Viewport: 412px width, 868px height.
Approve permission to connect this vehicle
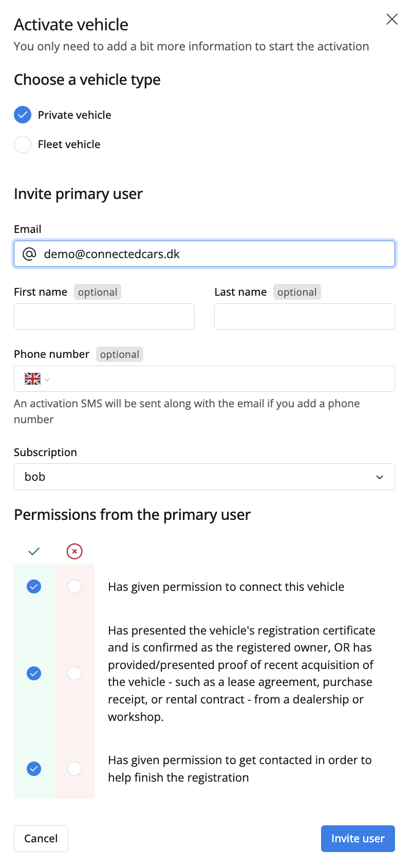pos(34,586)
